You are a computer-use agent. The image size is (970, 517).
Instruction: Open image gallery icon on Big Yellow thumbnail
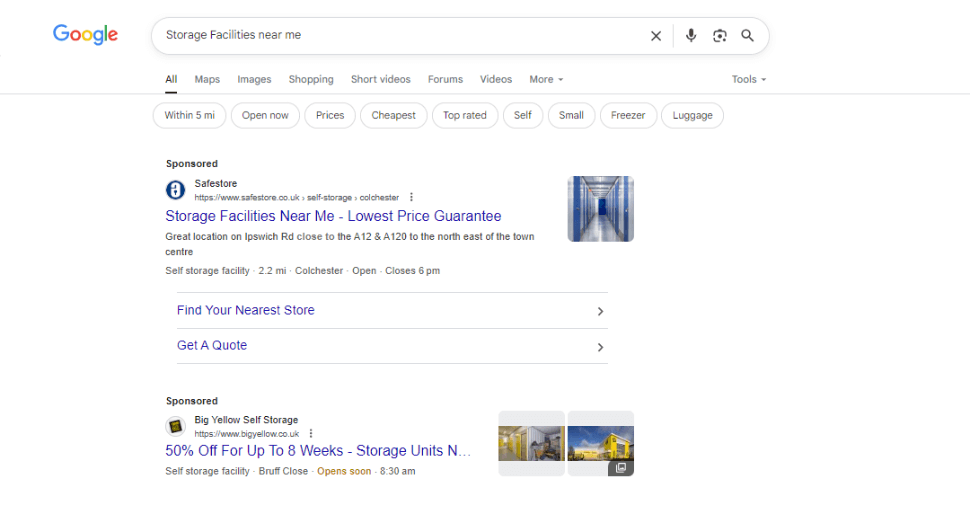pyautogui.click(x=620, y=468)
